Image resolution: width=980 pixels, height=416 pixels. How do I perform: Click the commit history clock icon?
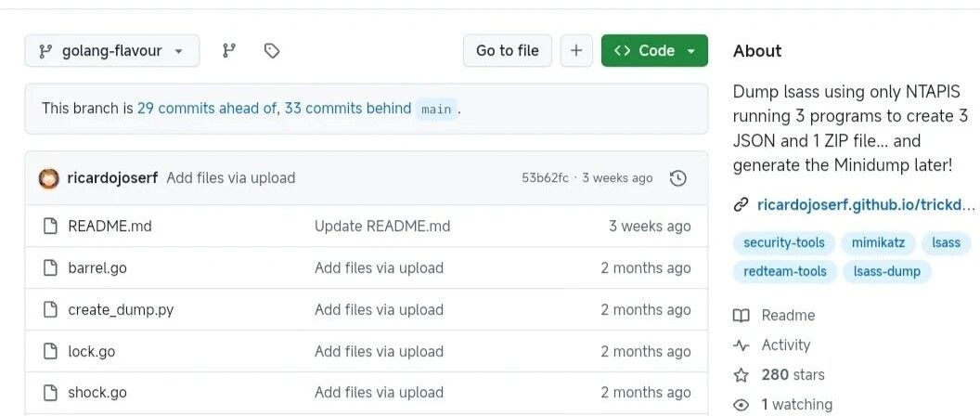(x=678, y=178)
